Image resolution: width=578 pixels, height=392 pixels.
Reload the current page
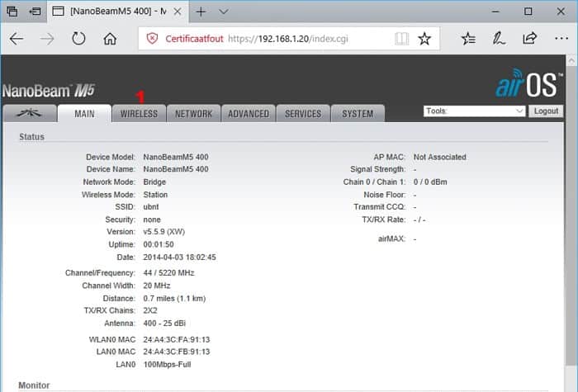coord(78,38)
